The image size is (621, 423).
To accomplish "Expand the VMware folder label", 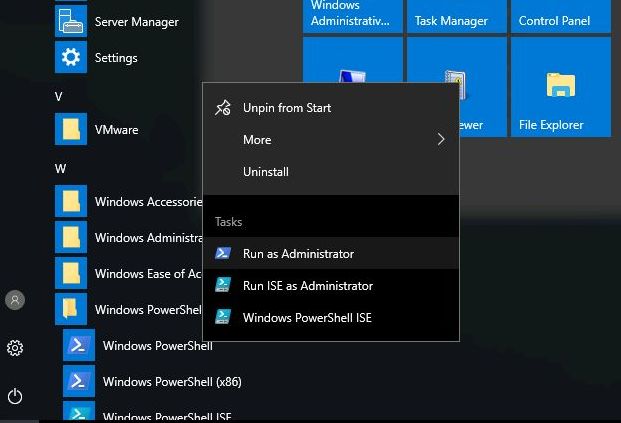I will [116, 130].
